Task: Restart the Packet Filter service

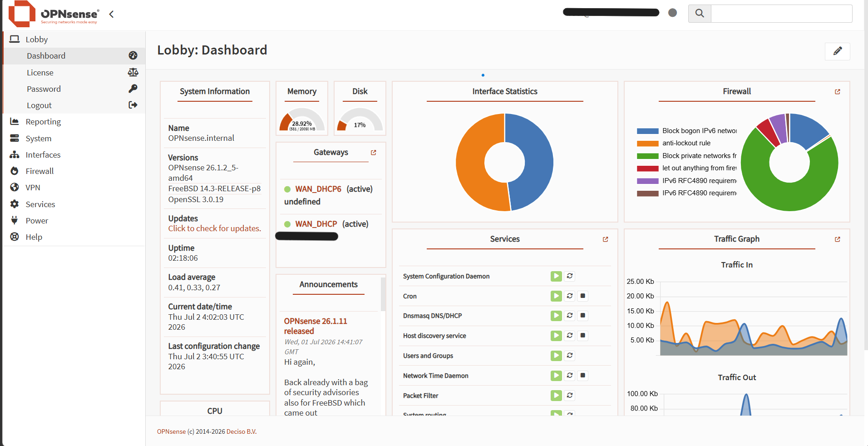Action: pos(570,396)
